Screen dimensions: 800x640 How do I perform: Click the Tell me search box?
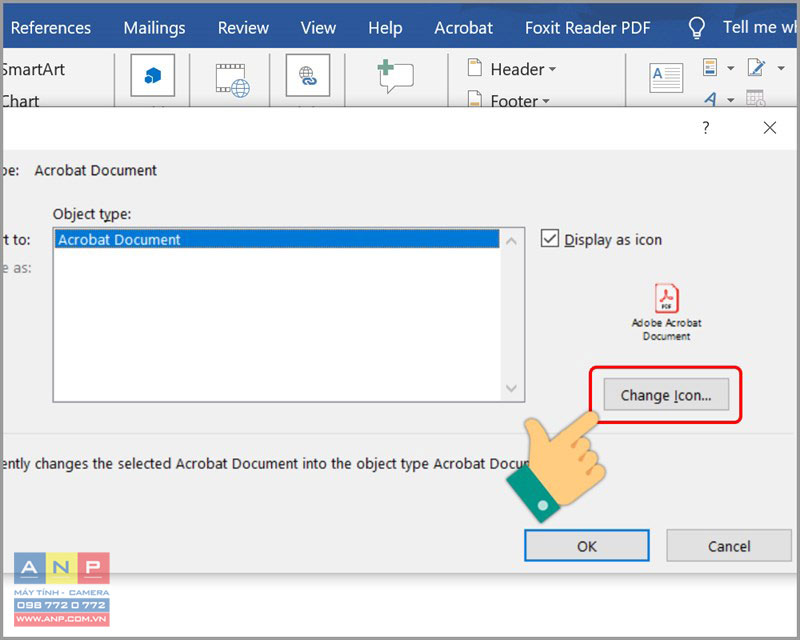(759, 27)
